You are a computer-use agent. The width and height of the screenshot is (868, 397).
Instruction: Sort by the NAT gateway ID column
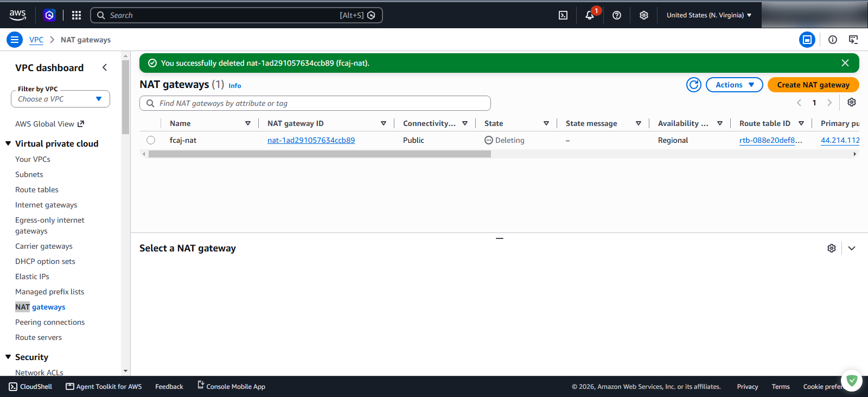point(384,123)
